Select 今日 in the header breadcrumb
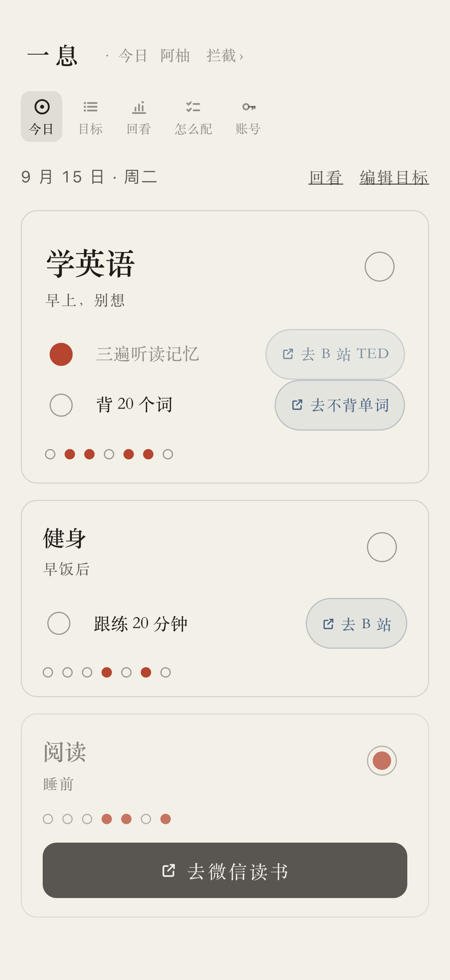The height and width of the screenshot is (980, 450). click(133, 56)
